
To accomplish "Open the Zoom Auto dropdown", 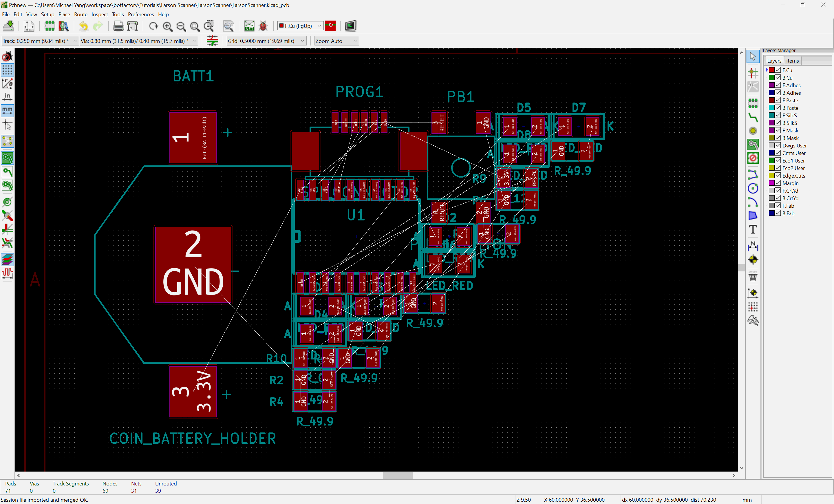I will point(336,41).
